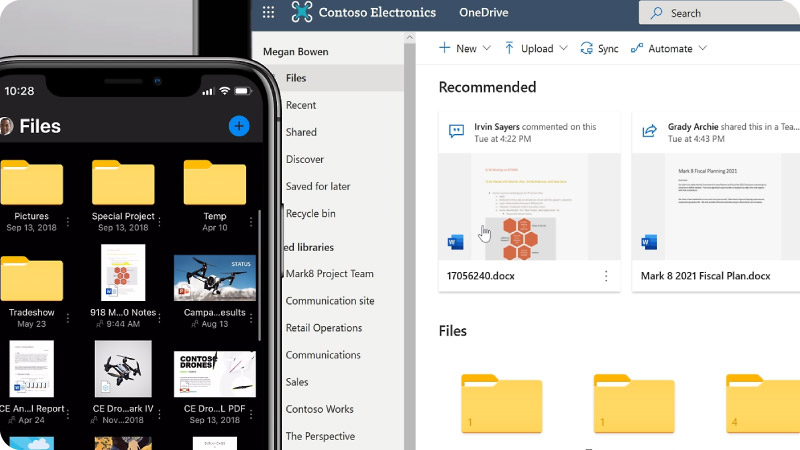Open the Temp folder on phone
This screenshot has height=450, width=800.
215,183
